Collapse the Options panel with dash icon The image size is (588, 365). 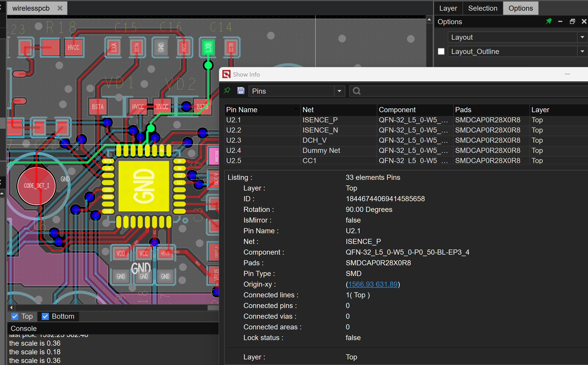point(560,22)
